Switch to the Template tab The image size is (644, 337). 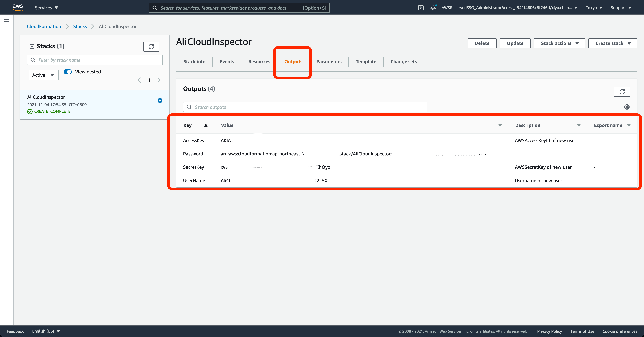click(x=366, y=62)
